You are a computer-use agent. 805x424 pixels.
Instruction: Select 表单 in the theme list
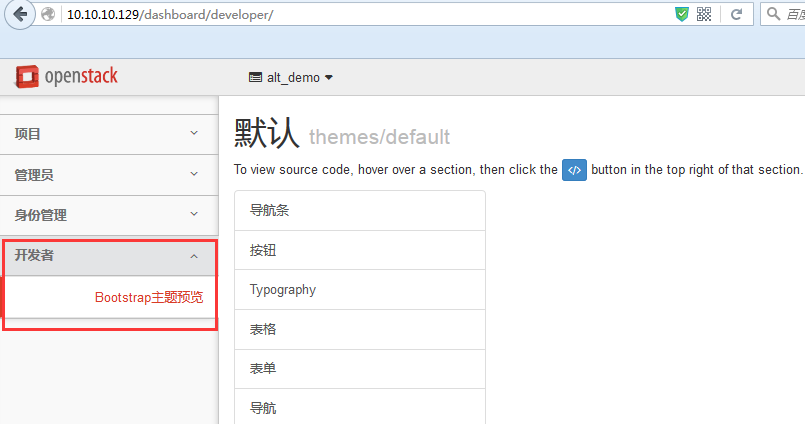coord(360,369)
